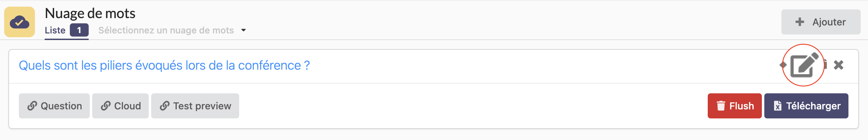The image size is (868, 140).
Task: Click the chain-link icon next to Cloud
Action: pyautogui.click(x=106, y=106)
